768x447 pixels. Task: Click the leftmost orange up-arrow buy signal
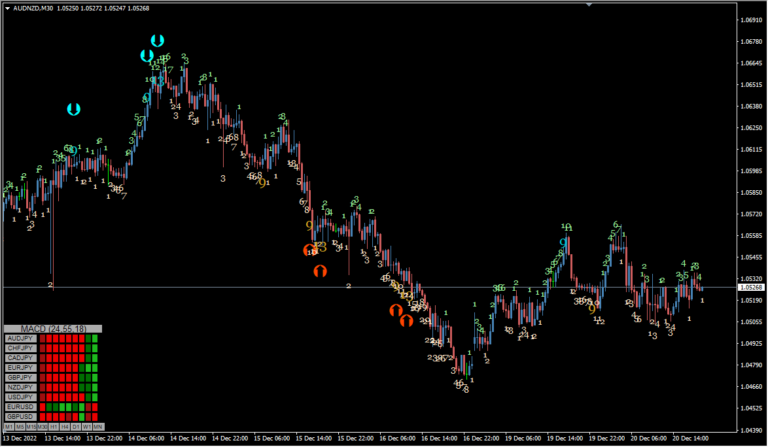[x=310, y=250]
